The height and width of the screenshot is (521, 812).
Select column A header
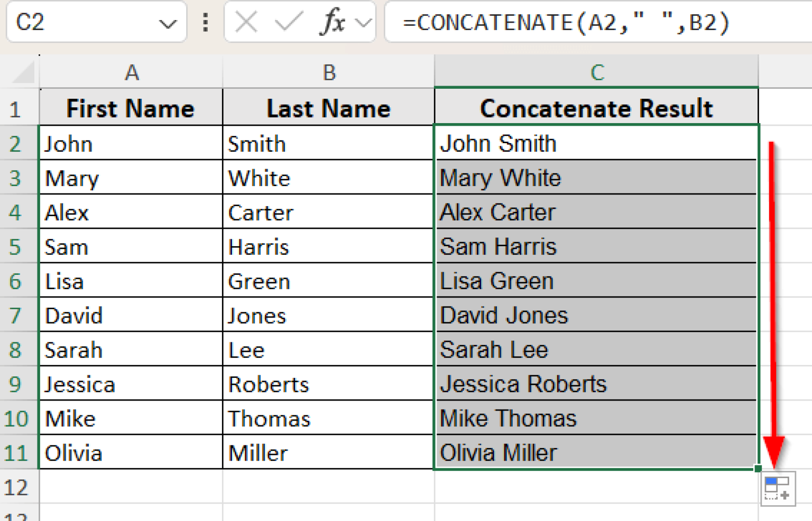131,72
